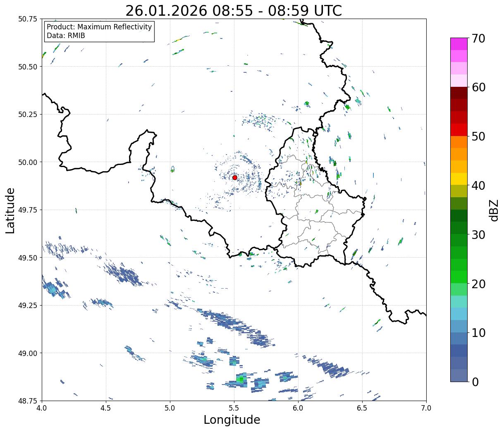Click the latitude tick label 49.75
The height and width of the screenshot is (430, 504).
(x=28, y=210)
